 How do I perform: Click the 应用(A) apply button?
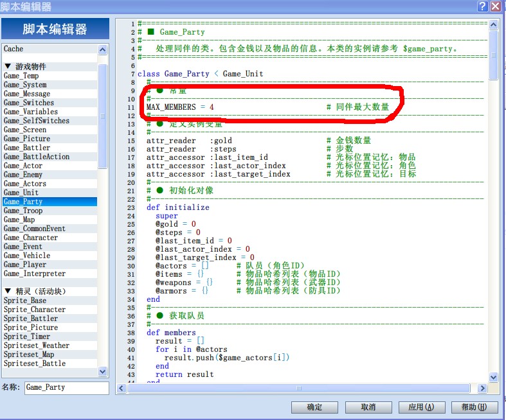(422, 407)
